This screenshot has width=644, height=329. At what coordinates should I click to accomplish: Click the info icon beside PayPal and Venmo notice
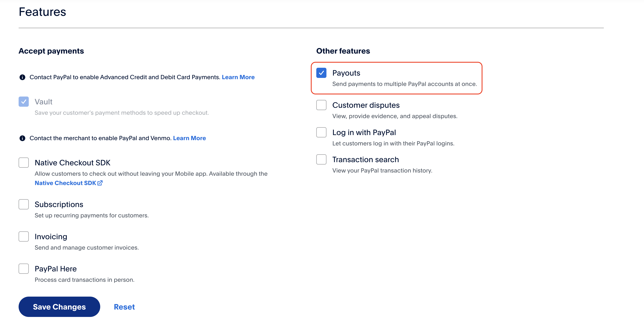22,138
